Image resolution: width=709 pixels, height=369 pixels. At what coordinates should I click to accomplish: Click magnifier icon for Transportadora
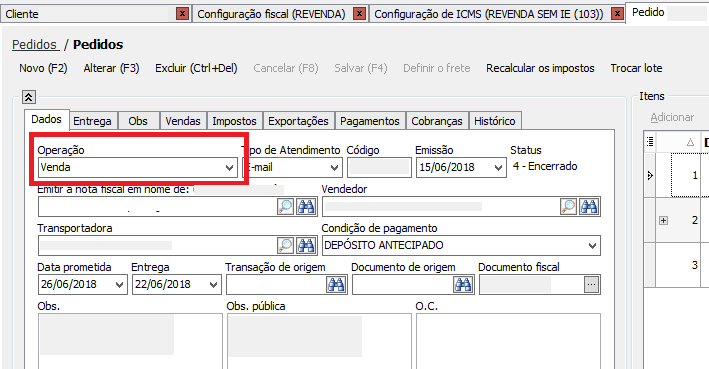[x=286, y=246]
